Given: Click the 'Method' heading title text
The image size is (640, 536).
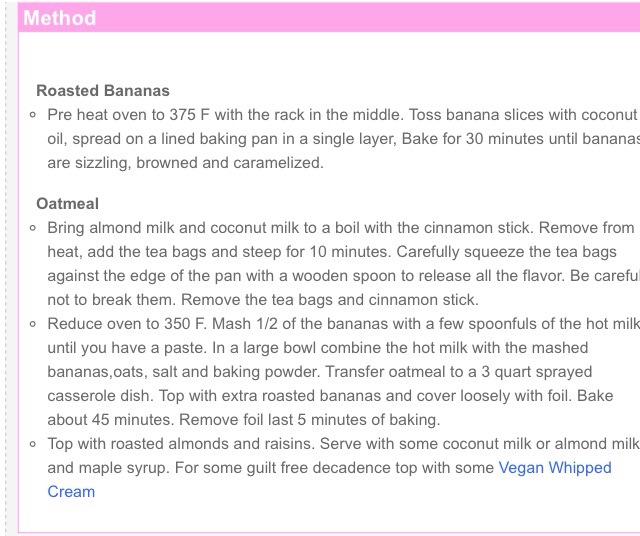Looking at the screenshot, I should (x=60, y=18).
